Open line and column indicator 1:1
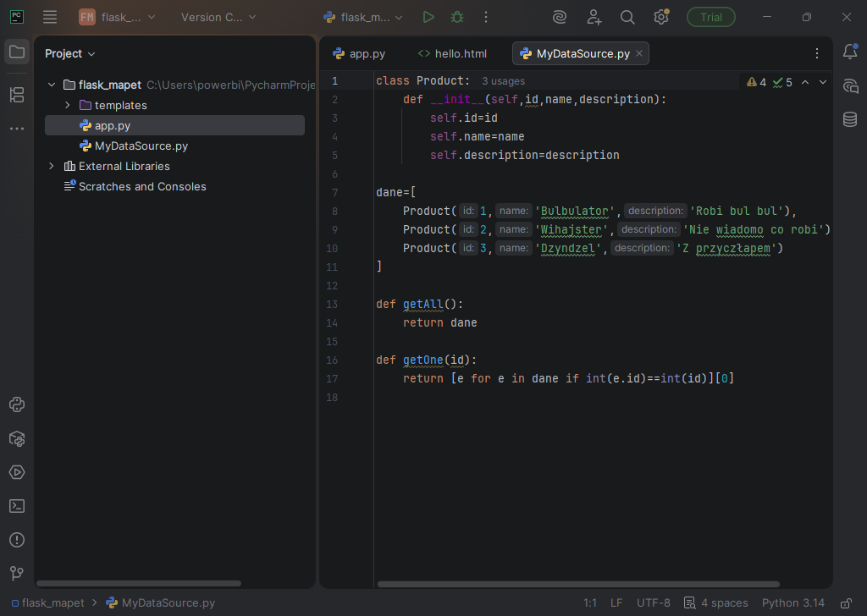This screenshot has height=616, width=867. 590,602
